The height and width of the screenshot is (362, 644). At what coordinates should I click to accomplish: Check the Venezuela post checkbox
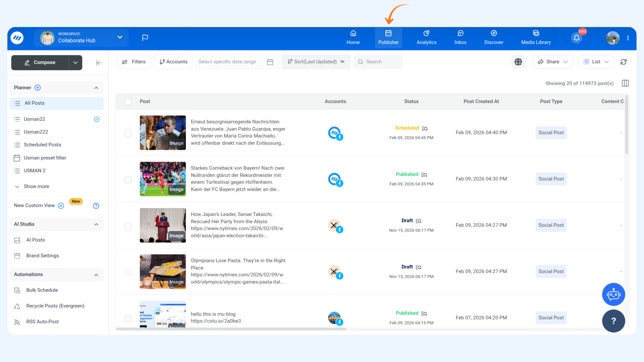pos(128,134)
